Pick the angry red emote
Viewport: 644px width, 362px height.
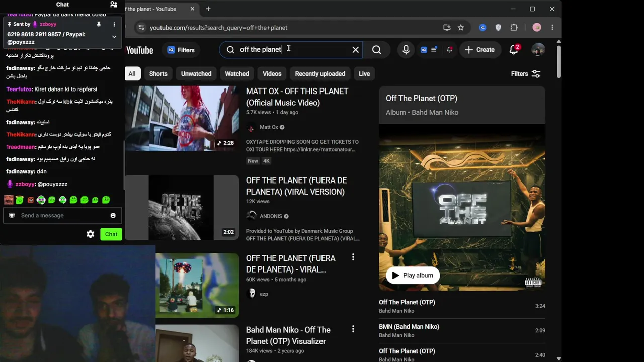(30, 200)
